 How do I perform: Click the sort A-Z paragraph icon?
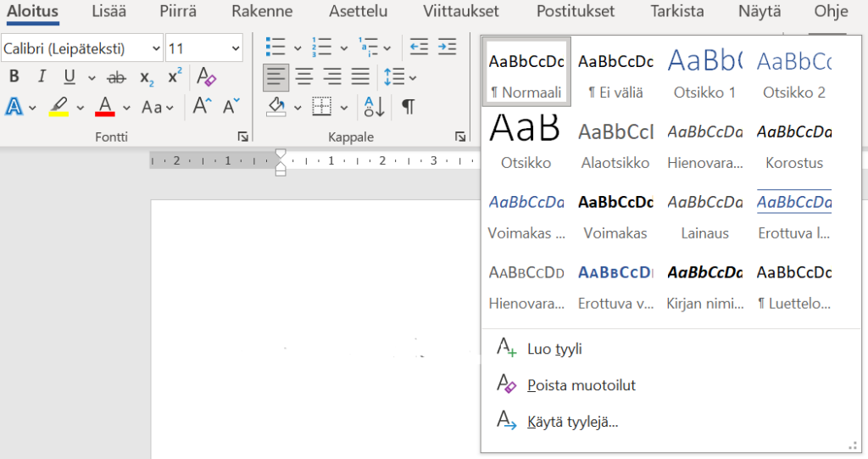374,107
